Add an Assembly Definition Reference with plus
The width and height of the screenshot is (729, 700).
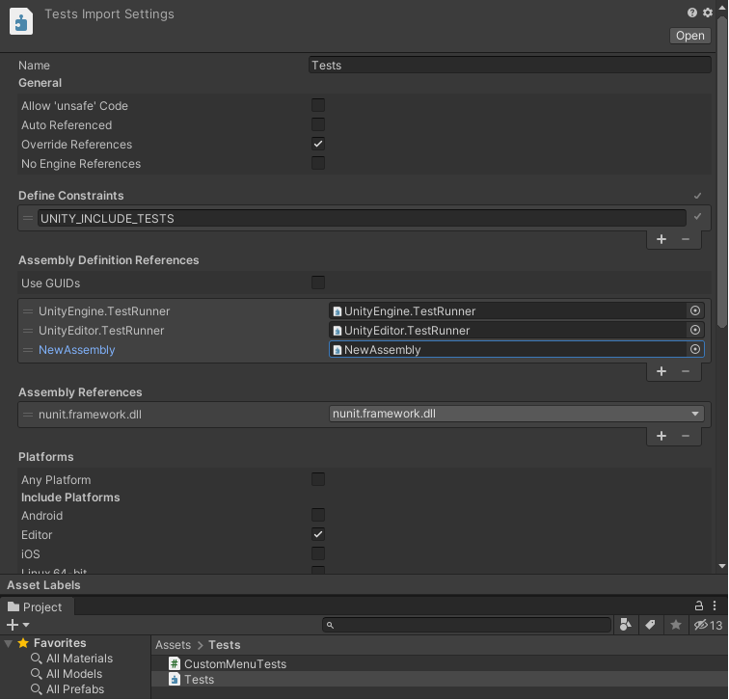click(x=661, y=371)
